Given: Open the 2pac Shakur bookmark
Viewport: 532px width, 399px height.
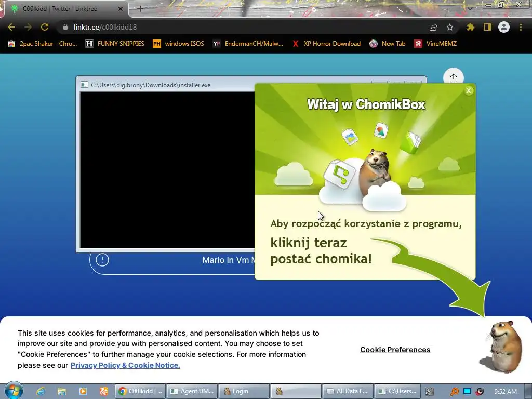Looking at the screenshot, I should click(x=43, y=44).
